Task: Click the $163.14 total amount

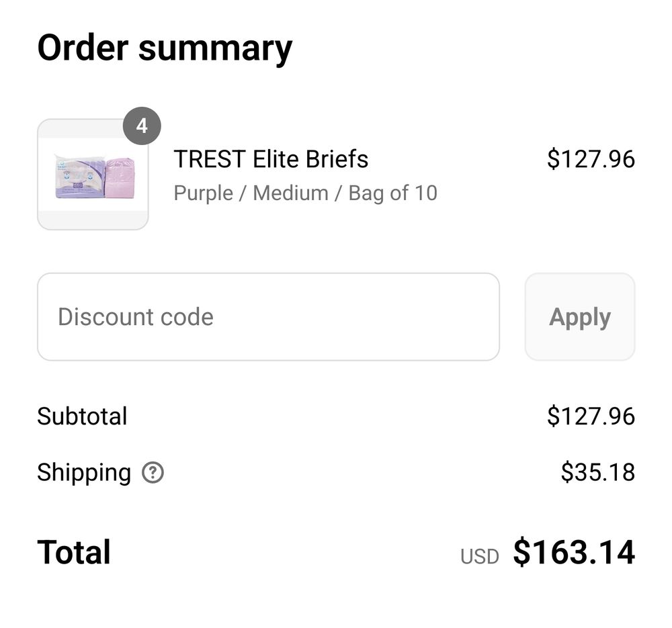Action: click(x=574, y=552)
